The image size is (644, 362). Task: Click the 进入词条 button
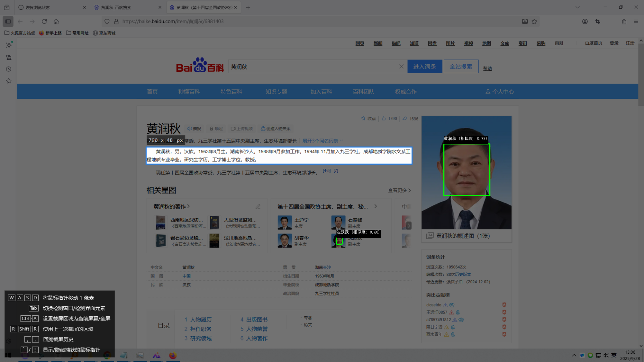424,66
